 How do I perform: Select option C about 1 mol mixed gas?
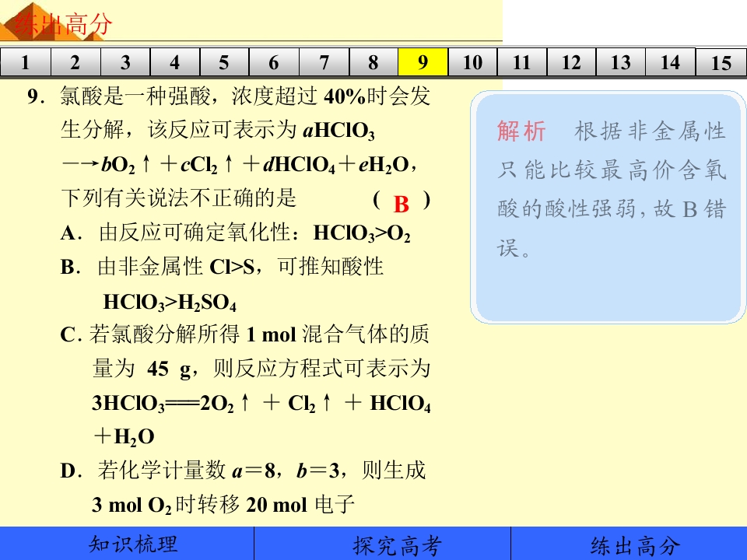pos(245,385)
